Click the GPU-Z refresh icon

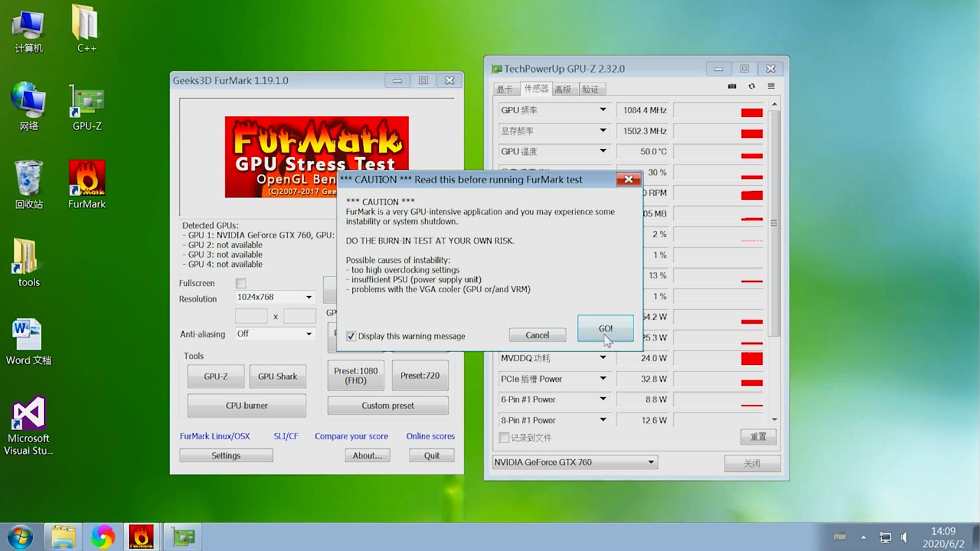(751, 86)
